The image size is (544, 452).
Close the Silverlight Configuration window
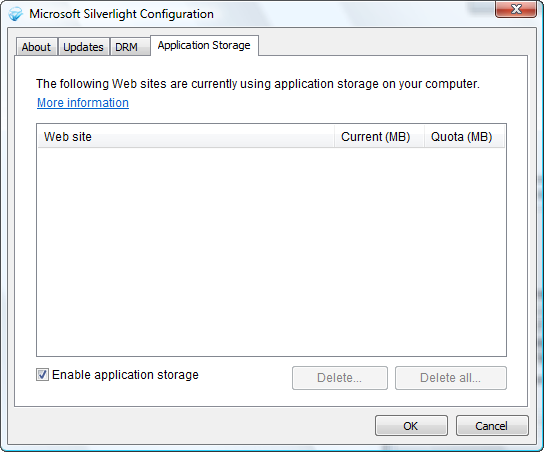tap(516, 9)
